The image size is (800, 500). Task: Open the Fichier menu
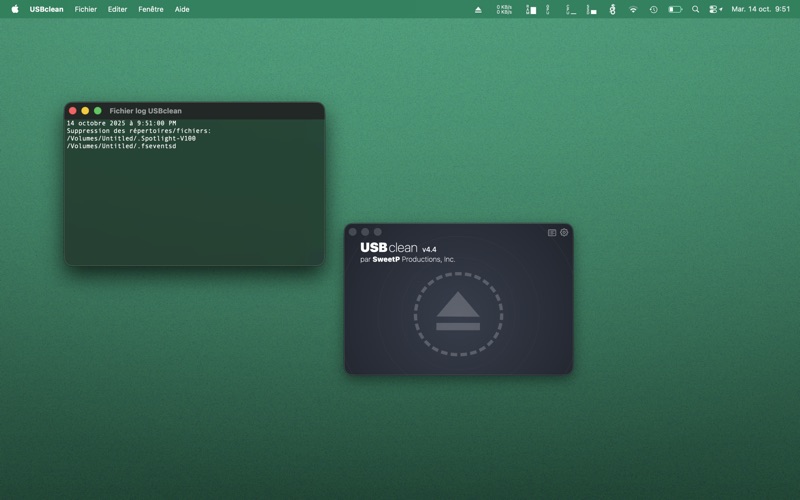pos(86,9)
